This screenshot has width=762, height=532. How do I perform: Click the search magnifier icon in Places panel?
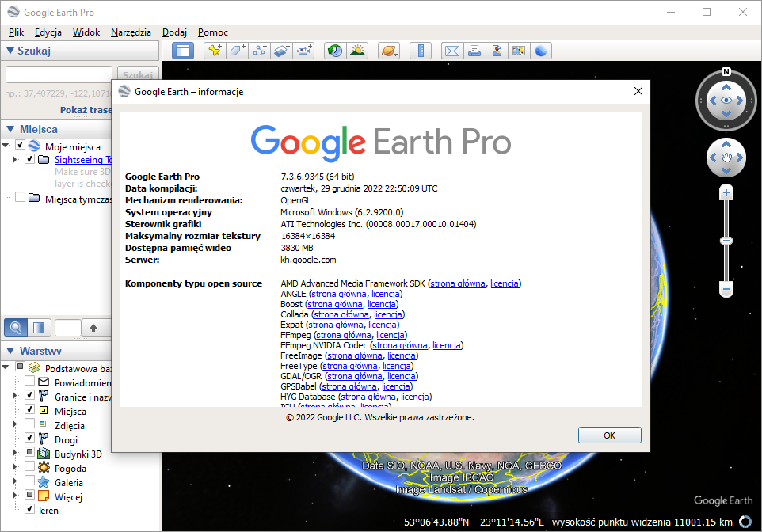coord(16,328)
